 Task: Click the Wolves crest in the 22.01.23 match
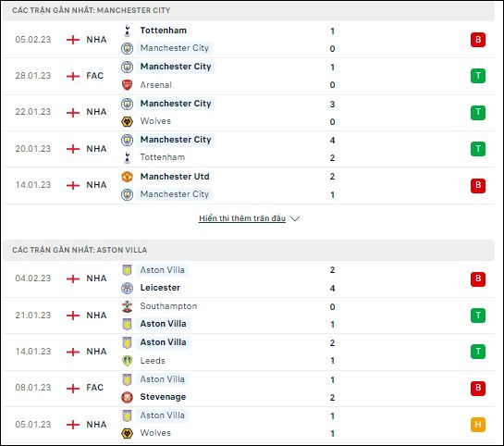point(128,121)
